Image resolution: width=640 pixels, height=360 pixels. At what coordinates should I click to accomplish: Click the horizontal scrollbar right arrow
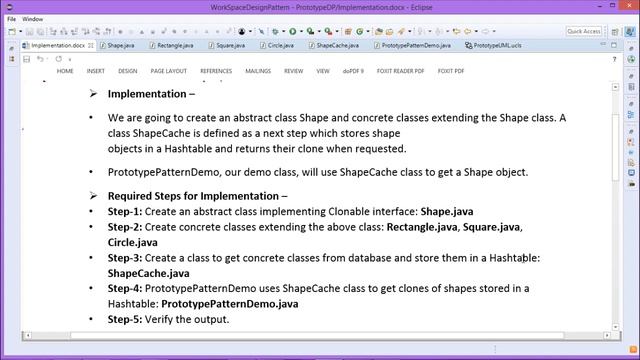coord(607,336)
